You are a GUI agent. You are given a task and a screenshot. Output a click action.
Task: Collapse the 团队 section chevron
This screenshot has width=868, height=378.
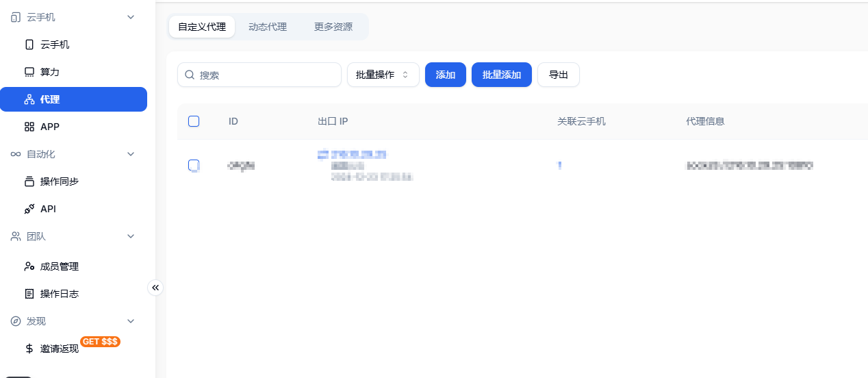click(x=131, y=236)
